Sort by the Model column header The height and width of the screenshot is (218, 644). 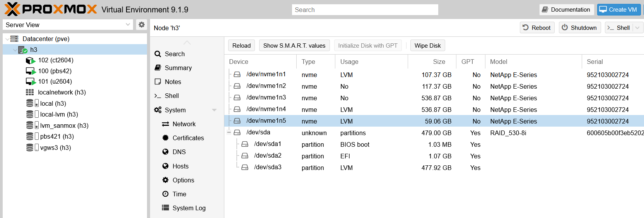coord(533,62)
